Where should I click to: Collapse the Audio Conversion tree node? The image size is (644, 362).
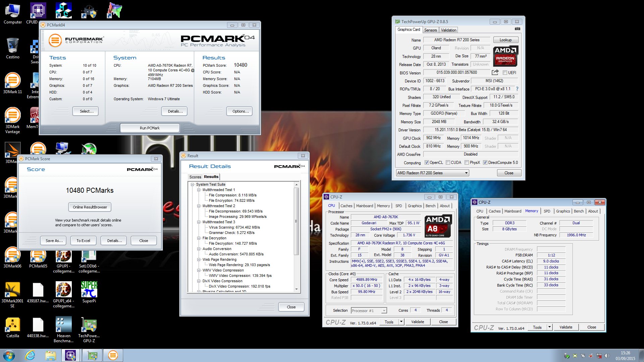pos(199,249)
